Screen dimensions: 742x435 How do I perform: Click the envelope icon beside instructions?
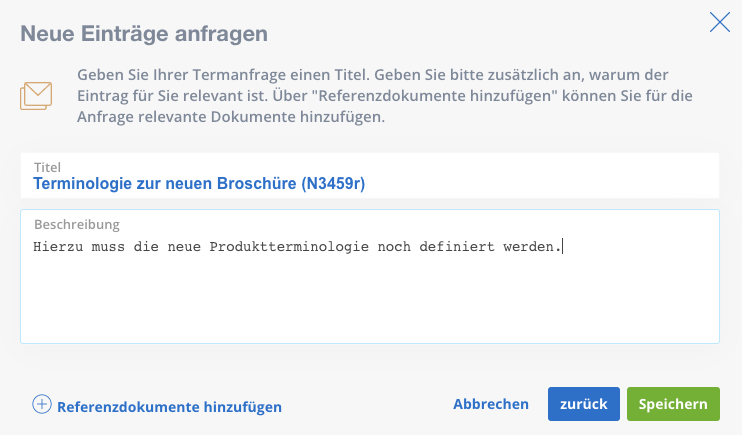36,96
